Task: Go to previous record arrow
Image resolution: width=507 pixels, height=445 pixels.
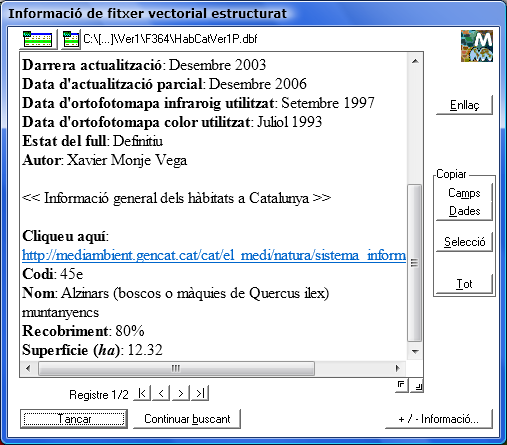Action: (x=161, y=393)
